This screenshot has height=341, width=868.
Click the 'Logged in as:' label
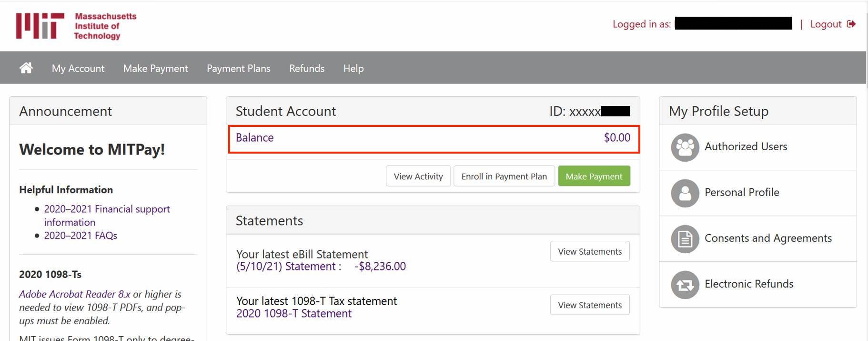point(642,24)
